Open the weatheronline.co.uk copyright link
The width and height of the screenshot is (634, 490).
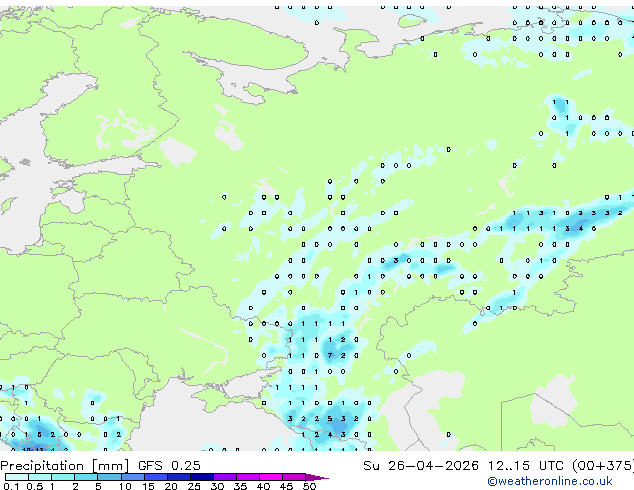pyautogui.click(x=550, y=481)
